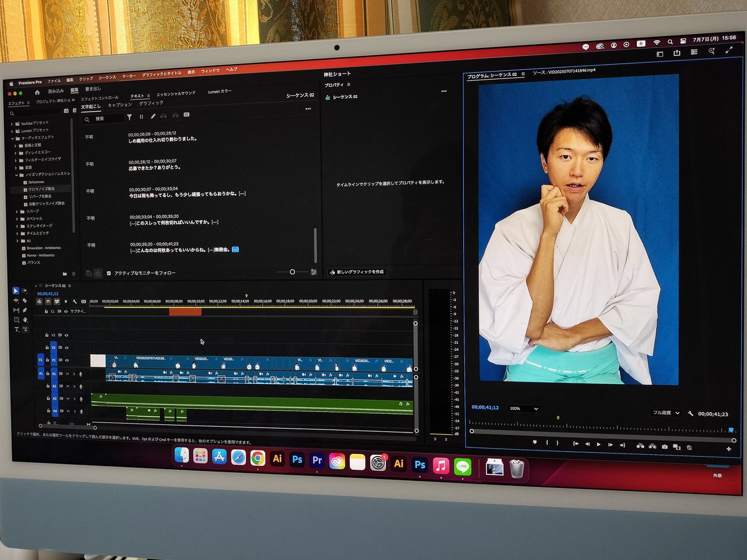Open the transcript filter funnel icon

(x=129, y=116)
